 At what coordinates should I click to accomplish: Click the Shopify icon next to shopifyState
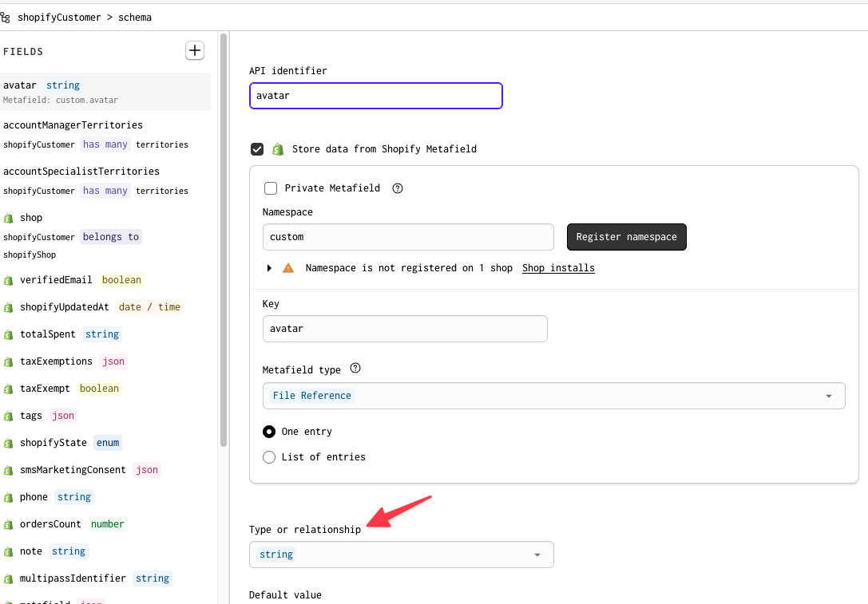(8, 444)
